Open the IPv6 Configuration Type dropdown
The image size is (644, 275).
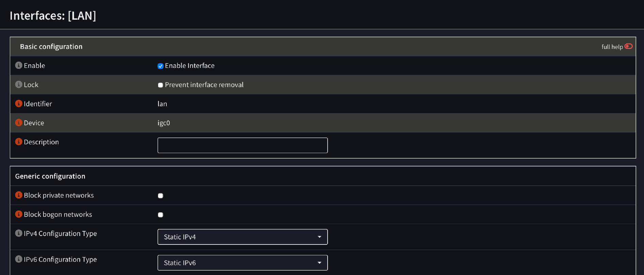point(242,263)
